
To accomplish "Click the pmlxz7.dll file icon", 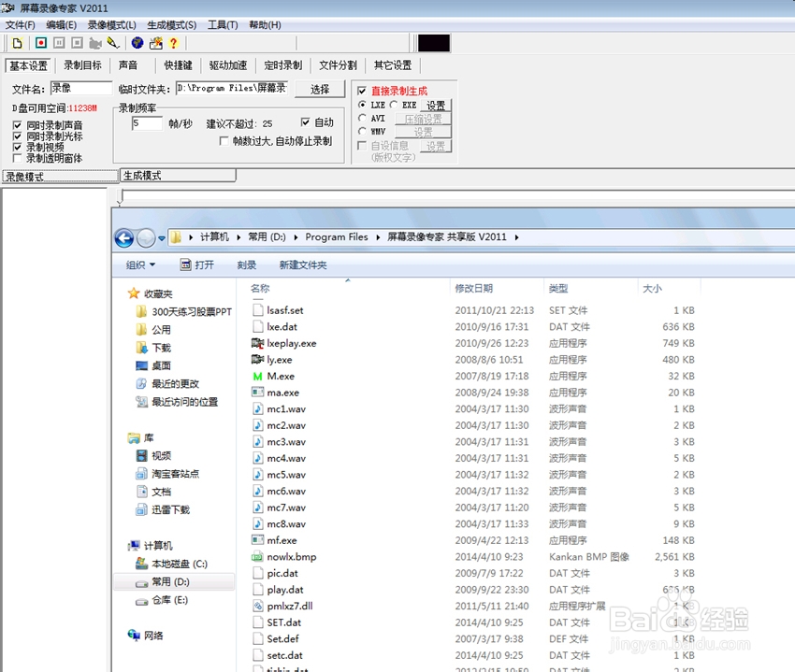I will pos(257,607).
